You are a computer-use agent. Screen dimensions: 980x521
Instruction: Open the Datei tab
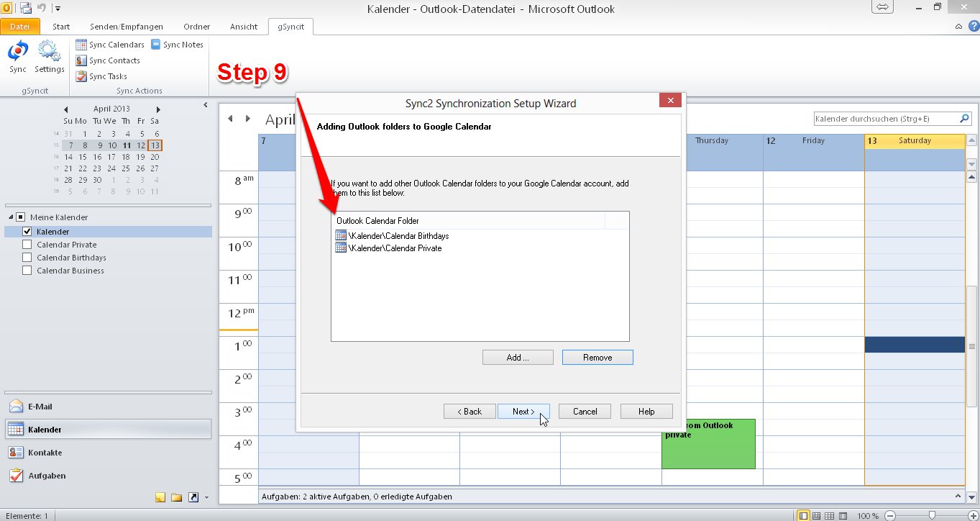(20, 27)
